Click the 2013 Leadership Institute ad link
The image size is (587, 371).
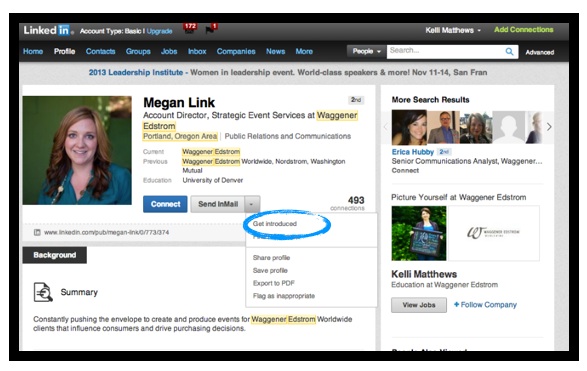tap(136, 73)
